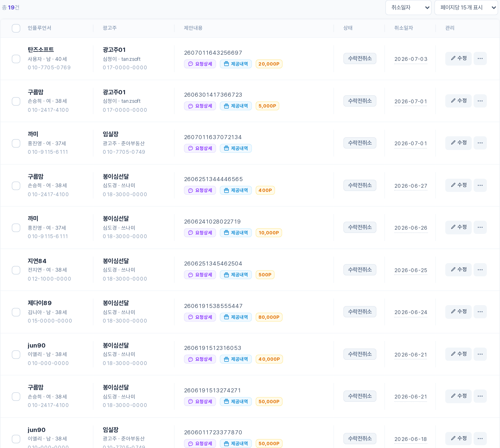This screenshot has width=500, height=448.
Task: Open the 페이지당 15개 표시 dropdown
Action: [466, 8]
